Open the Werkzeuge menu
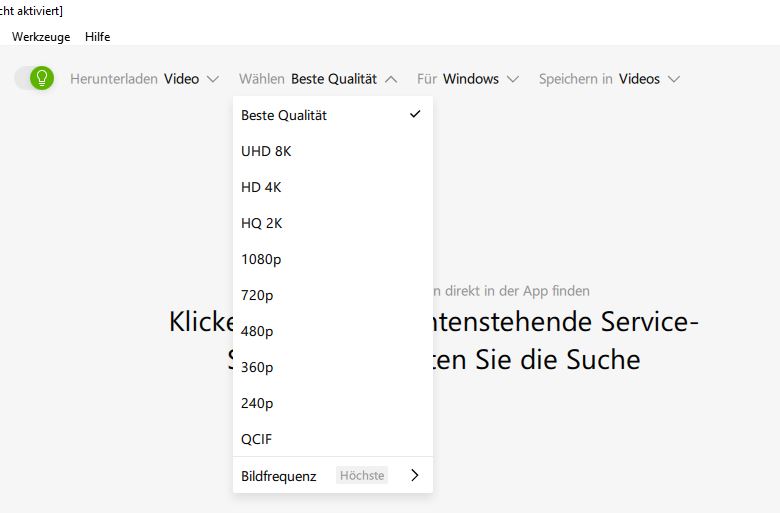 point(40,37)
